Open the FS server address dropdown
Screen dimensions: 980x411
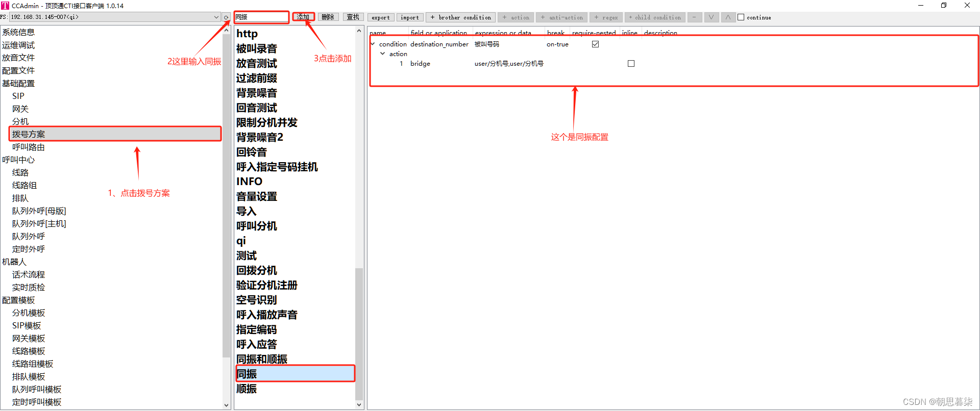pyautogui.click(x=216, y=17)
